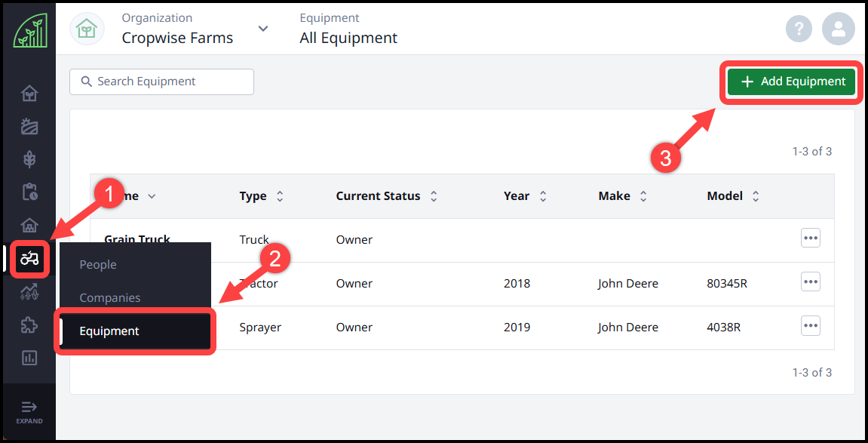Open the clipboard clock icon in the sidebar

tap(29, 192)
